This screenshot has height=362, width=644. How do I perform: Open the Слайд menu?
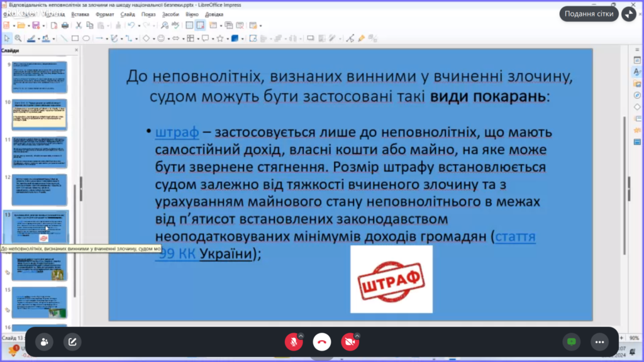(x=128, y=14)
